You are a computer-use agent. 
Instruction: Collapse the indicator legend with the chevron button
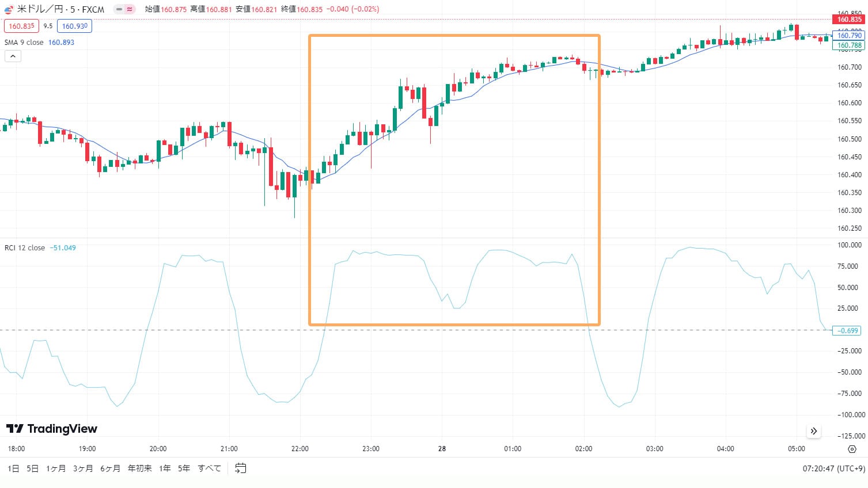(x=13, y=56)
